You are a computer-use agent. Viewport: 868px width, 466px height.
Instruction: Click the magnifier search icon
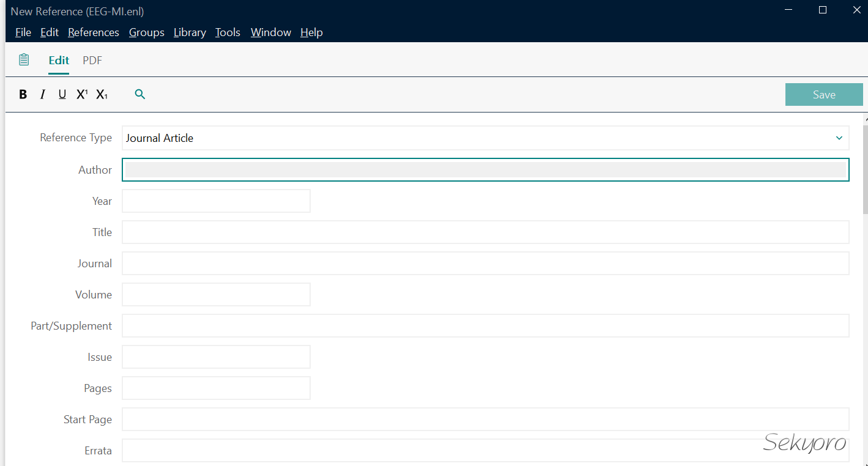140,94
